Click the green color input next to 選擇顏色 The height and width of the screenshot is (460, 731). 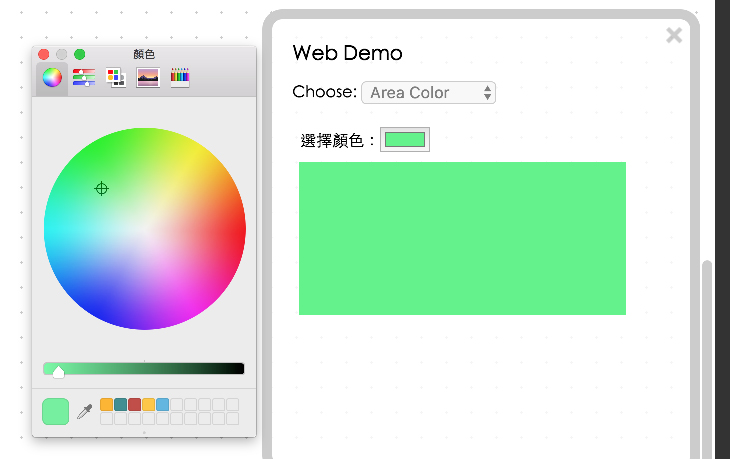tap(405, 139)
